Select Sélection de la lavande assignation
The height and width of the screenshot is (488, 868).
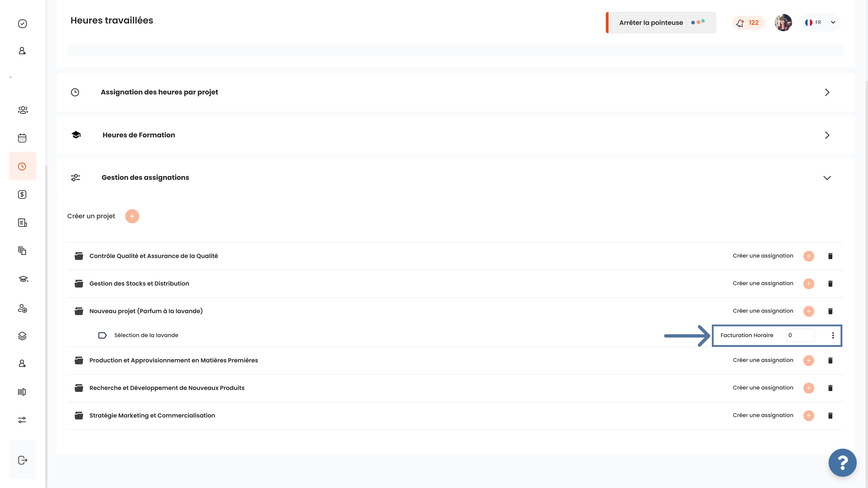coord(146,335)
